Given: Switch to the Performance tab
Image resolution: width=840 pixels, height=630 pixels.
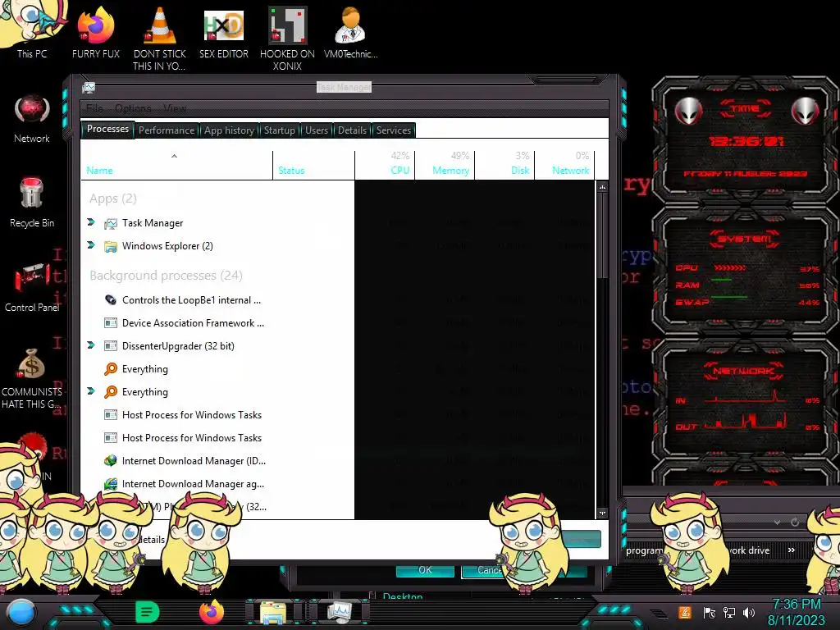Looking at the screenshot, I should [167, 130].
